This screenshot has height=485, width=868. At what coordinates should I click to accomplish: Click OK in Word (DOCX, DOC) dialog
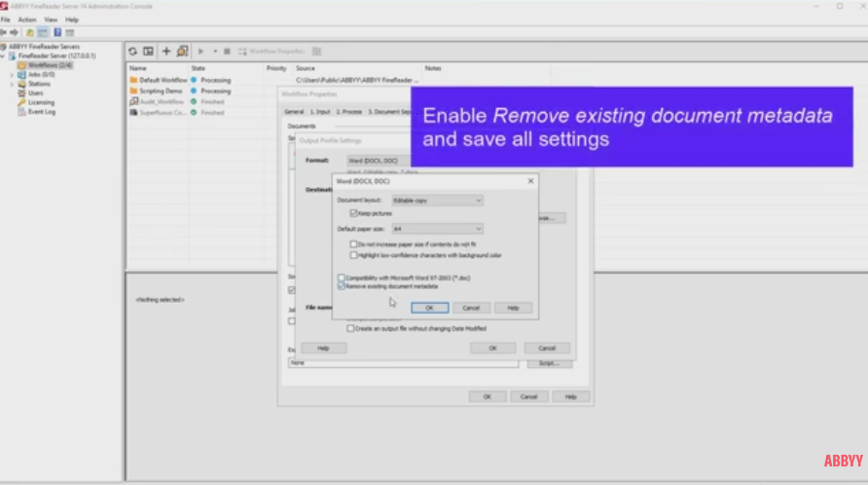429,308
